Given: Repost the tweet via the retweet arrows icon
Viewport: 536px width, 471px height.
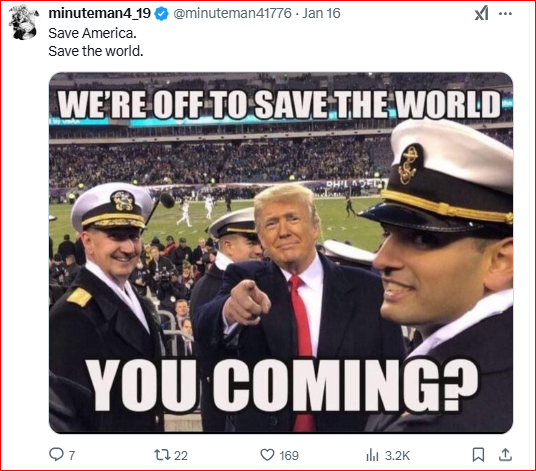Looking at the screenshot, I should pyautogui.click(x=161, y=455).
